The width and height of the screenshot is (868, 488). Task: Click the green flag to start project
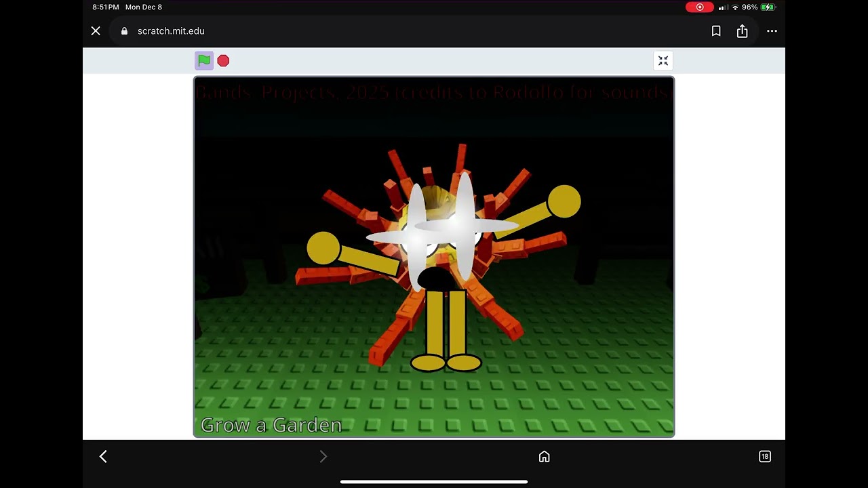pos(204,60)
